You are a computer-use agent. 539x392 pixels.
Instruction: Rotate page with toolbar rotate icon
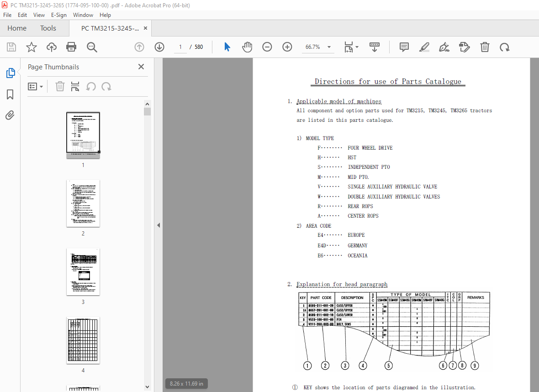[x=505, y=47]
